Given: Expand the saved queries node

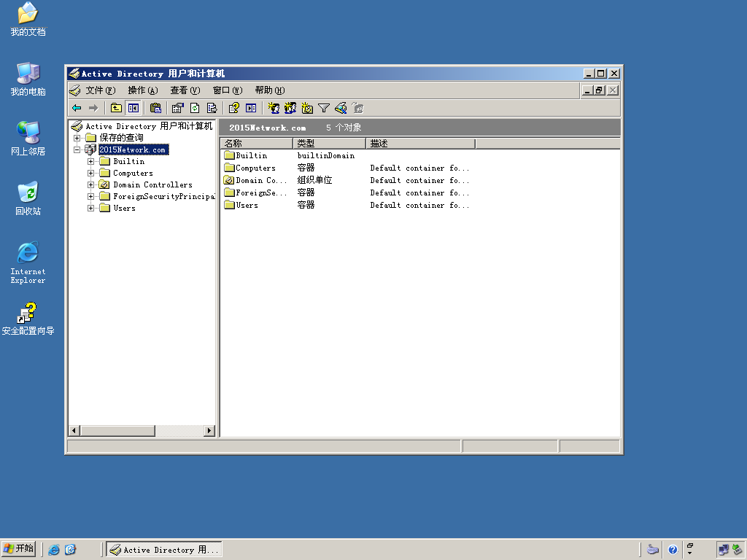Looking at the screenshot, I should [77, 138].
